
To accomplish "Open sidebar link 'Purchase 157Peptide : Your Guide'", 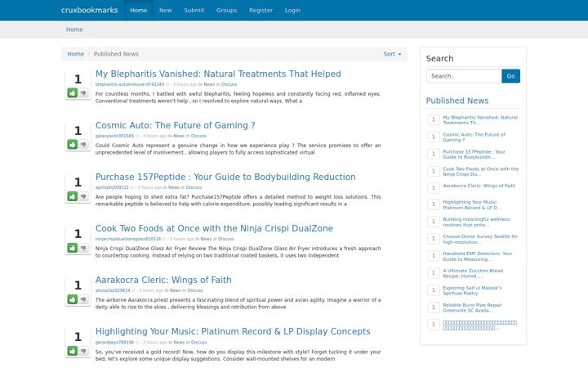I will click(x=474, y=155).
